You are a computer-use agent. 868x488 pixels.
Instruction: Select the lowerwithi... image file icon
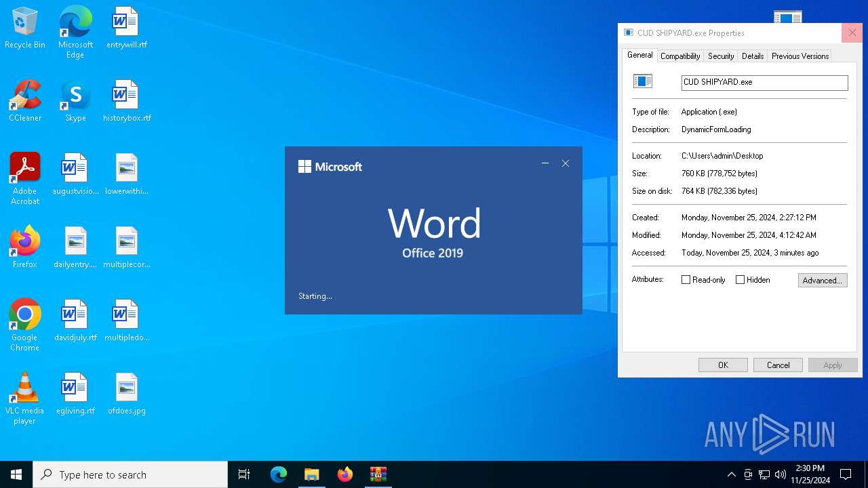click(126, 175)
